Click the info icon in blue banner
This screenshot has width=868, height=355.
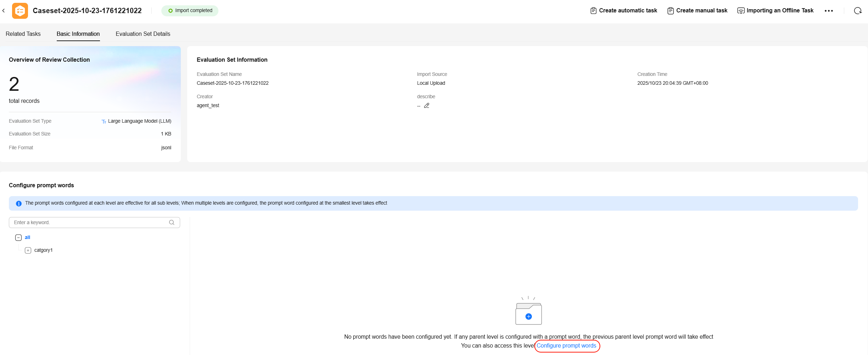click(x=19, y=204)
